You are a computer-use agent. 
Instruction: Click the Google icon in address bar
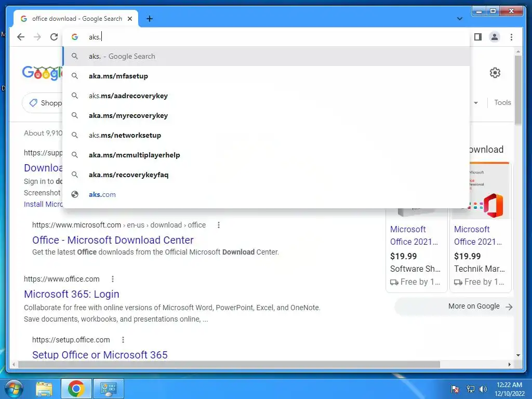75,37
